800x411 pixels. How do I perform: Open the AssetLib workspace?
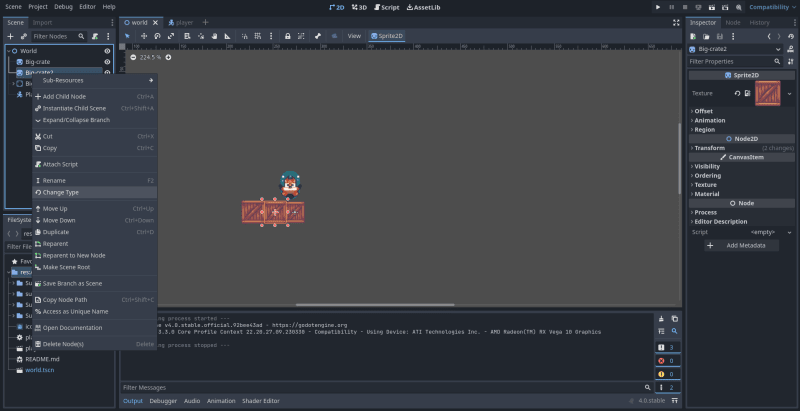(423, 7)
